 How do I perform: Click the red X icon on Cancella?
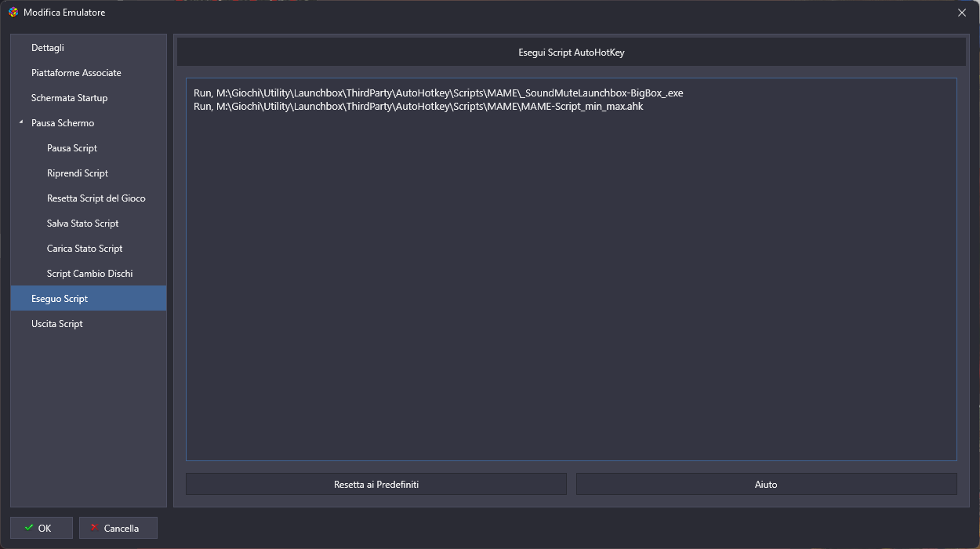[x=94, y=528]
